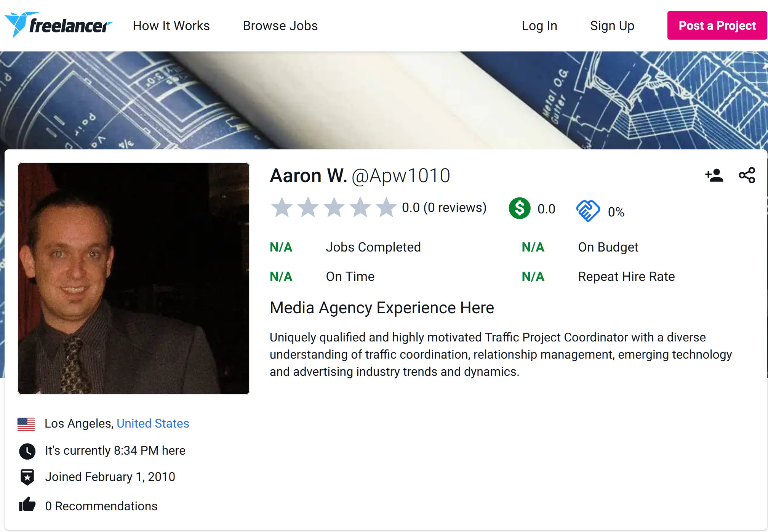Click the 0.0 earnings score value
This screenshot has height=532, width=768.
pos(546,209)
